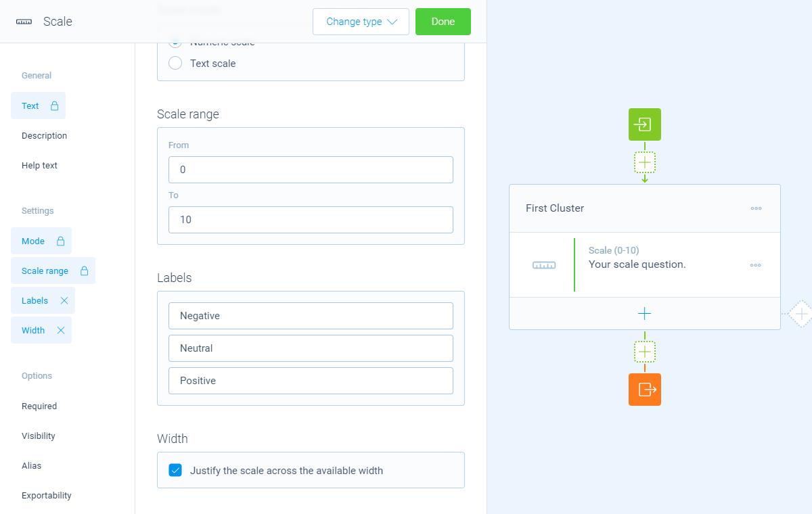
Task: Click the green survey entry node icon
Action: [x=644, y=124]
